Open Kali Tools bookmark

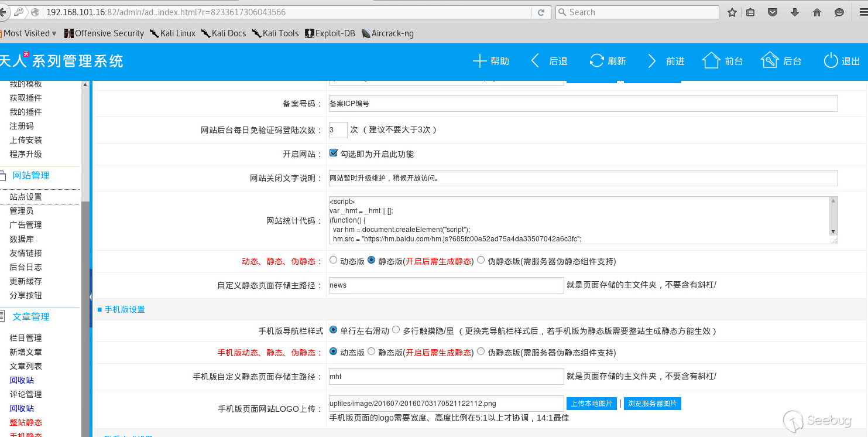[x=276, y=33]
